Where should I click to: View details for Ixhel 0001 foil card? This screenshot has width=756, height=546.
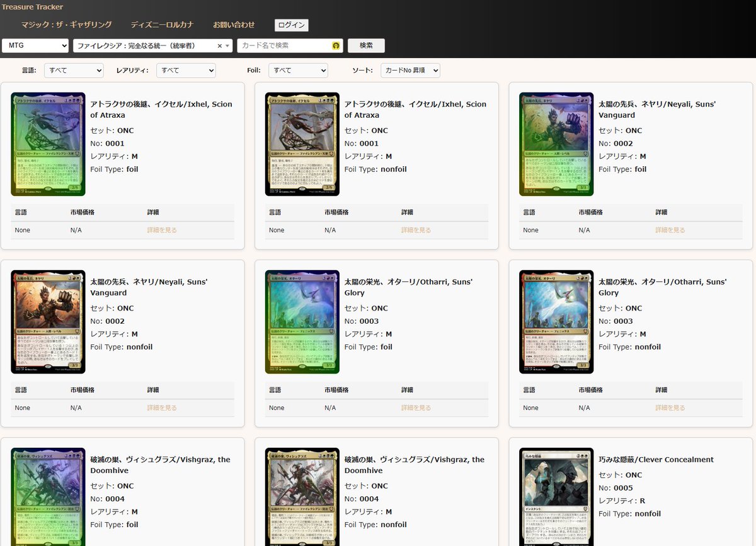[162, 230]
